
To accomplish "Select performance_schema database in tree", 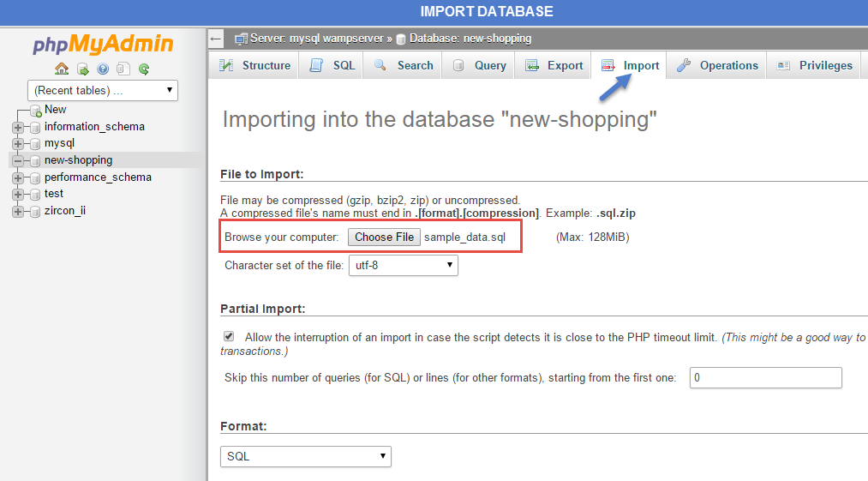I will pyautogui.click(x=98, y=177).
